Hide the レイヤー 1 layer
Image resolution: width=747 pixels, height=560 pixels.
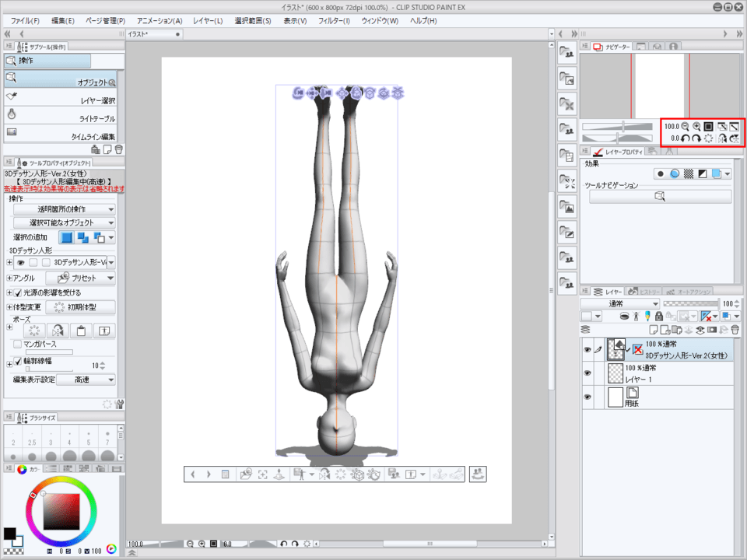587,373
